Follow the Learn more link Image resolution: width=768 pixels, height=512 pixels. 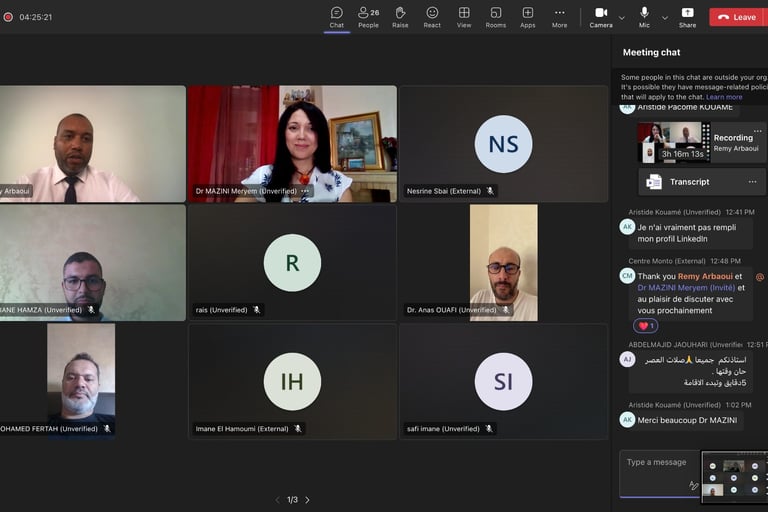point(724,97)
